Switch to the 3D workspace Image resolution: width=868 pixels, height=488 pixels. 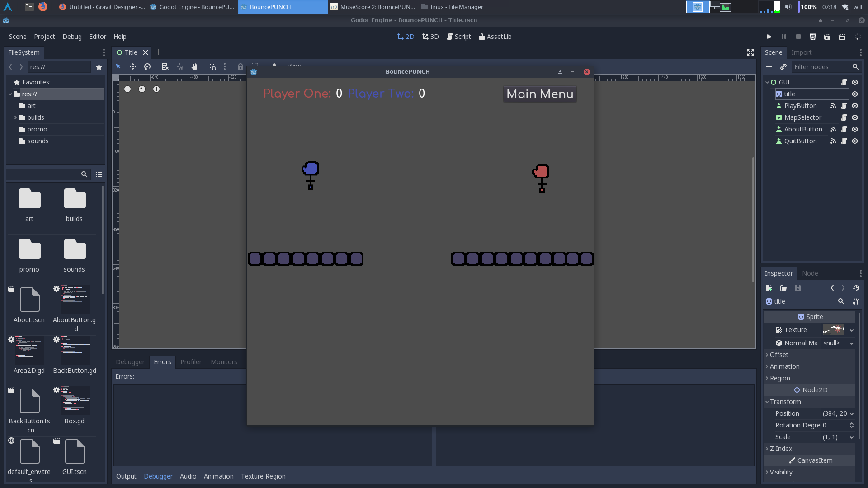[x=430, y=37]
